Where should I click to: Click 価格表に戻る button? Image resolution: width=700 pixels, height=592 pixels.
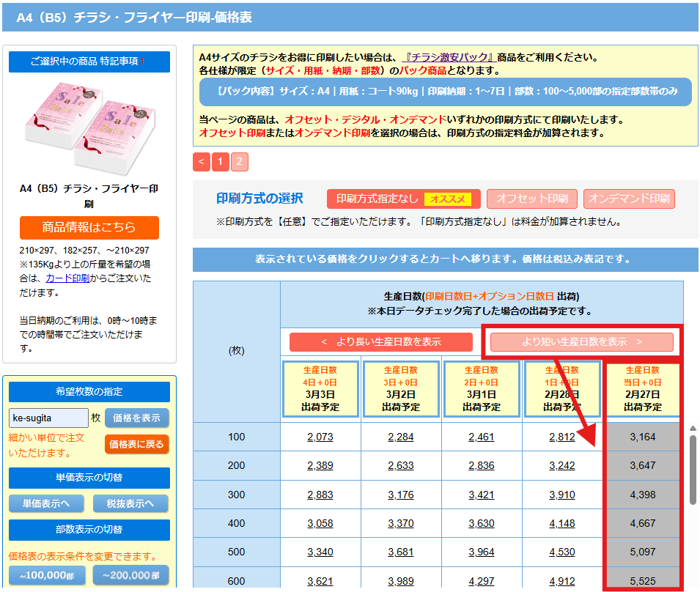point(137,444)
